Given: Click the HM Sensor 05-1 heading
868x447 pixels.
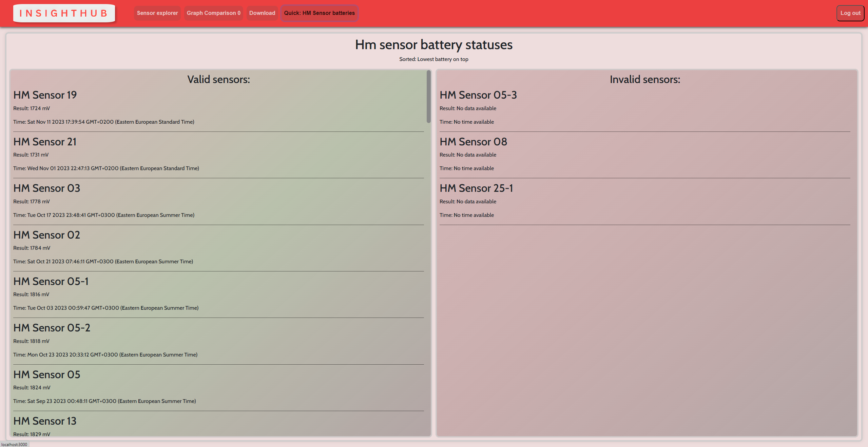Looking at the screenshot, I should point(51,281).
